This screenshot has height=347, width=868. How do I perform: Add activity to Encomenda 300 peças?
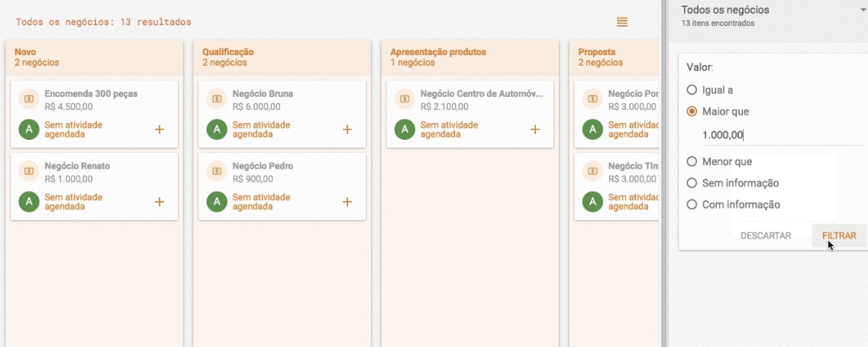coord(160,130)
